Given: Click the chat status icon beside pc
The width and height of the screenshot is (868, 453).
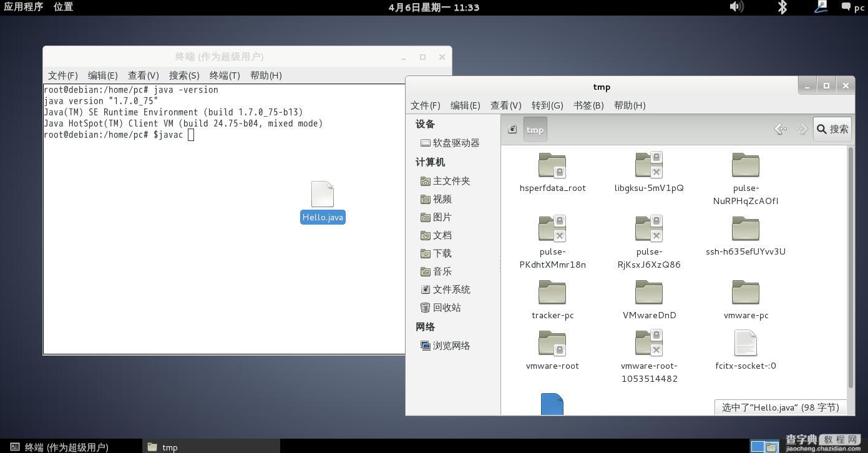Looking at the screenshot, I should tap(846, 7).
